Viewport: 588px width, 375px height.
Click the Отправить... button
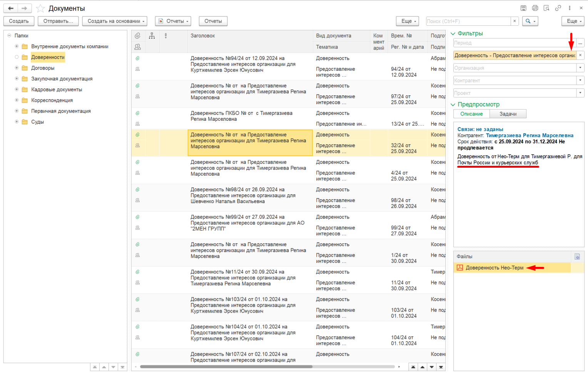(x=58, y=21)
